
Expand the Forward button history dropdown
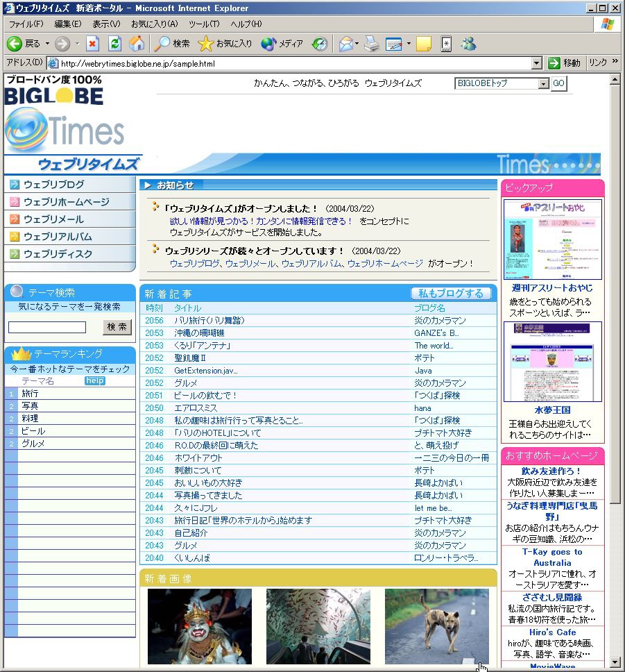coord(78,43)
